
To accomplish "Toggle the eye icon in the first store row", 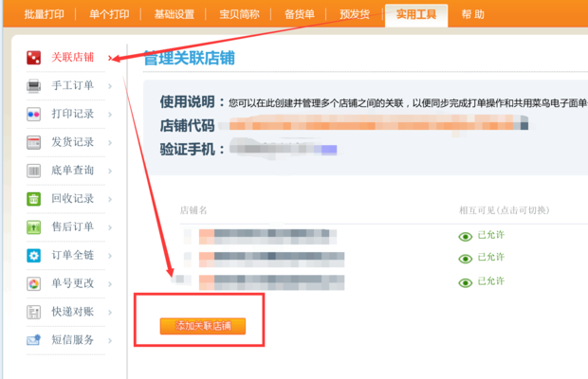I will (x=466, y=237).
